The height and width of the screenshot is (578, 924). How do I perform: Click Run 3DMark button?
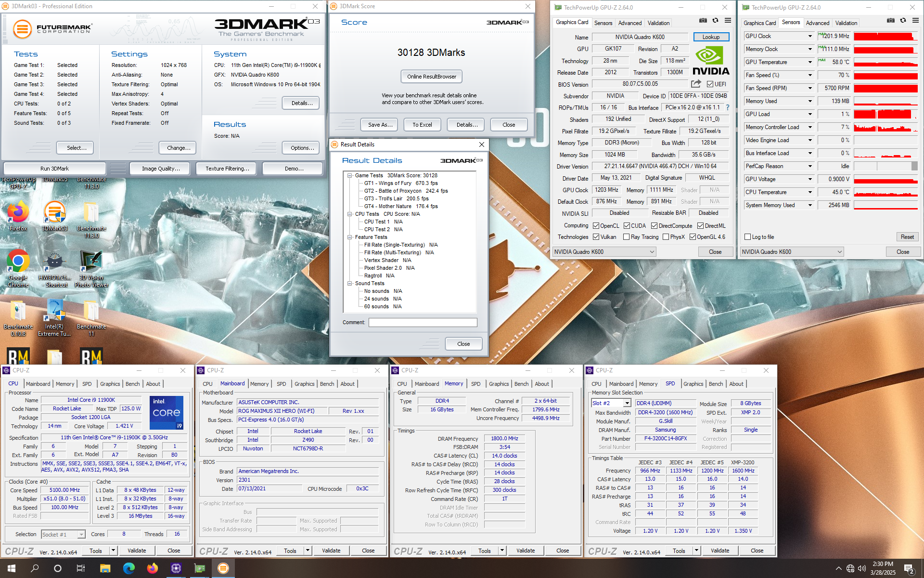(x=54, y=169)
